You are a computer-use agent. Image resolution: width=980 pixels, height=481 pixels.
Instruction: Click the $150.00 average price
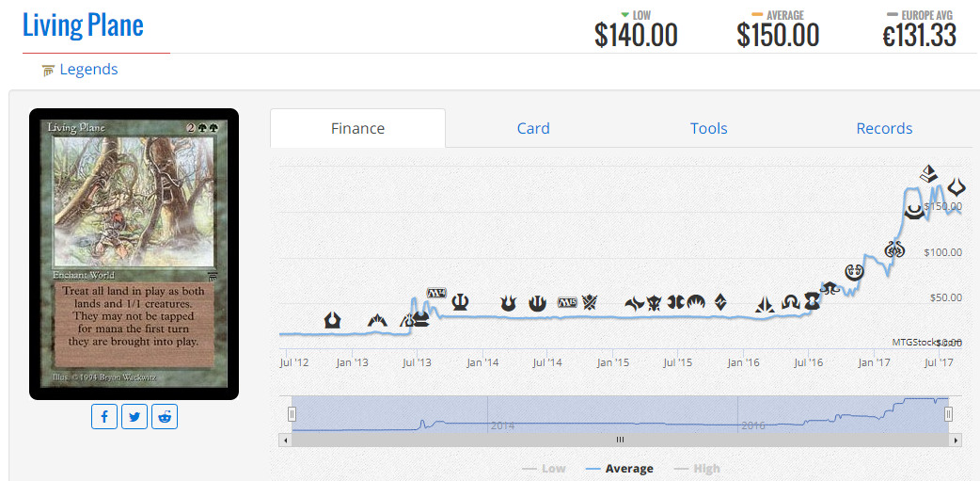(x=778, y=35)
